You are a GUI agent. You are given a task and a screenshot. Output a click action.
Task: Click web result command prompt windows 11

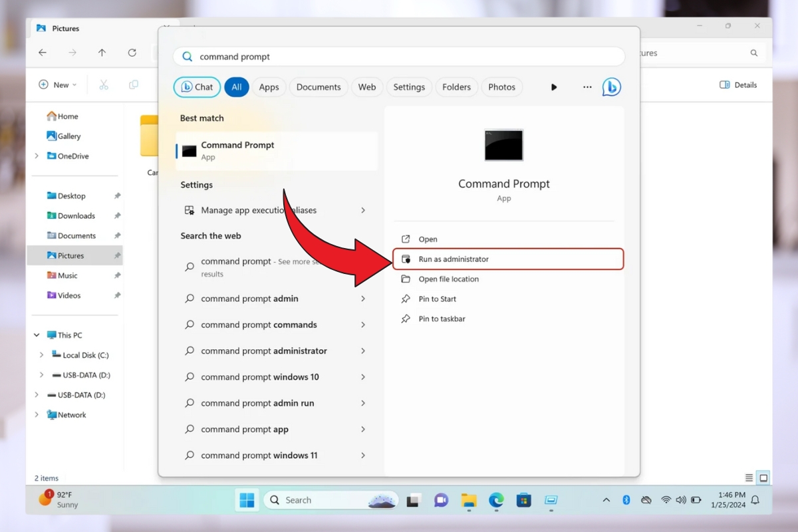259,456
